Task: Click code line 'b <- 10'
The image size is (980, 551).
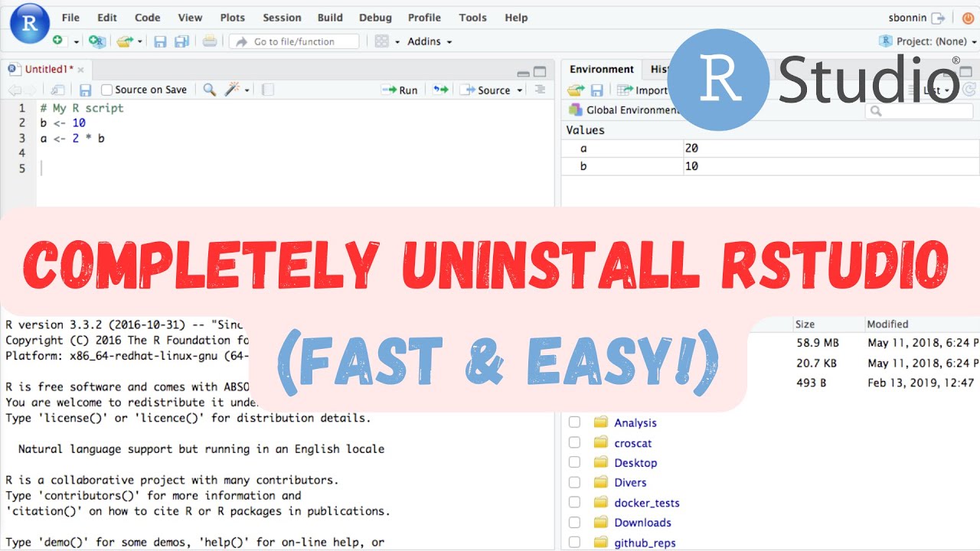Action: pos(63,123)
